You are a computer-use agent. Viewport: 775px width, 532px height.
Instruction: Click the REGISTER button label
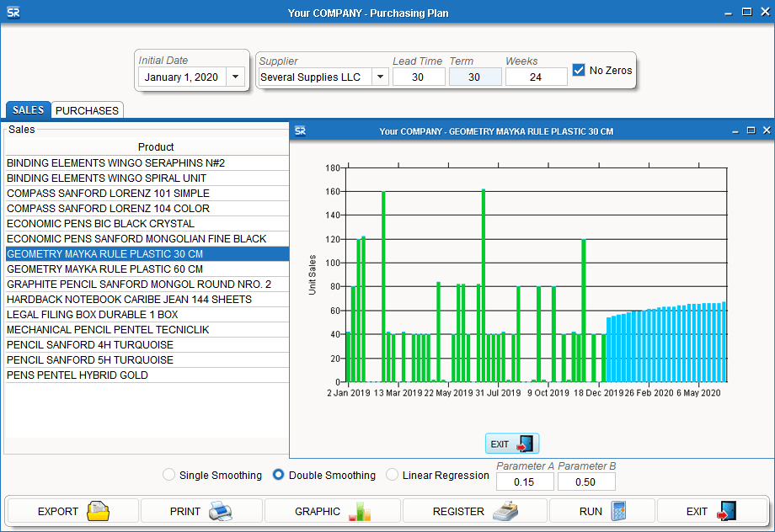coord(458,511)
